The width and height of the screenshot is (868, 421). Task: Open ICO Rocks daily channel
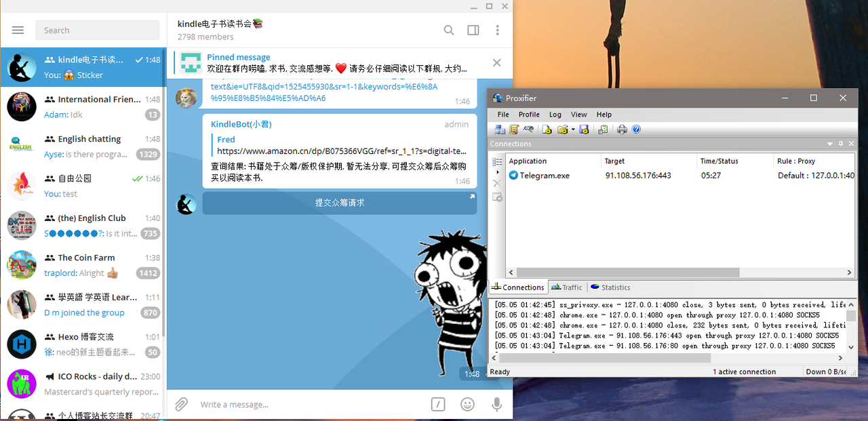tap(82, 384)
